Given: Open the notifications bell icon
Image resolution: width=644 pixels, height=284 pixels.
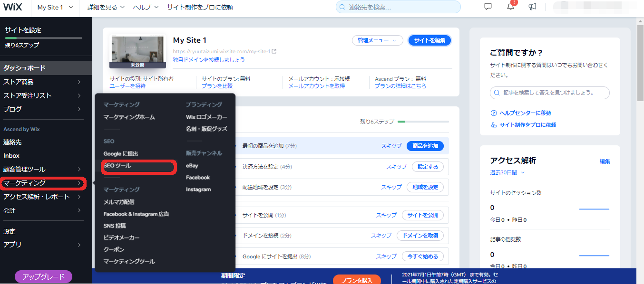Looking at the screenshot, I should pyautogui.click(x=510, y=7).
